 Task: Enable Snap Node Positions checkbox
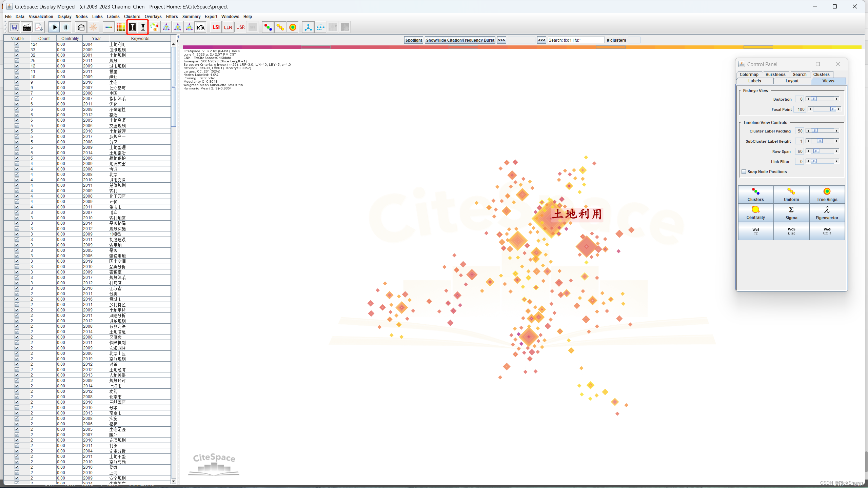[744, 171]
